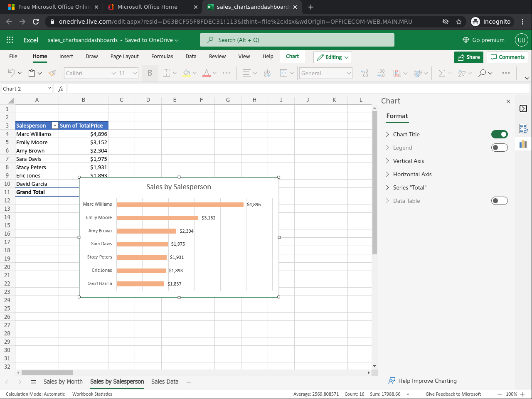Expand the Series "Total" section
This screenshot has height=399, width=532.
pyautogui.click(x=409, y=187)
